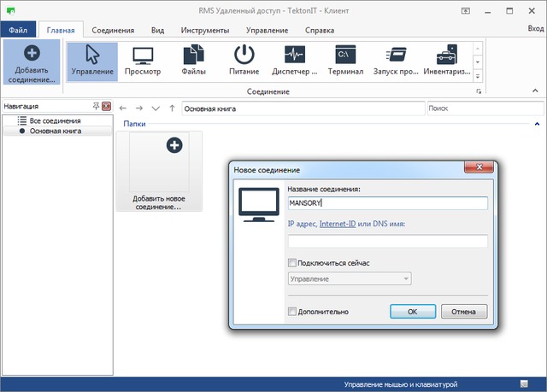Enable the Подключиться сейчас checkbox
The height and width of the screenshot is (392, 547).
click(x=292, y=263)
